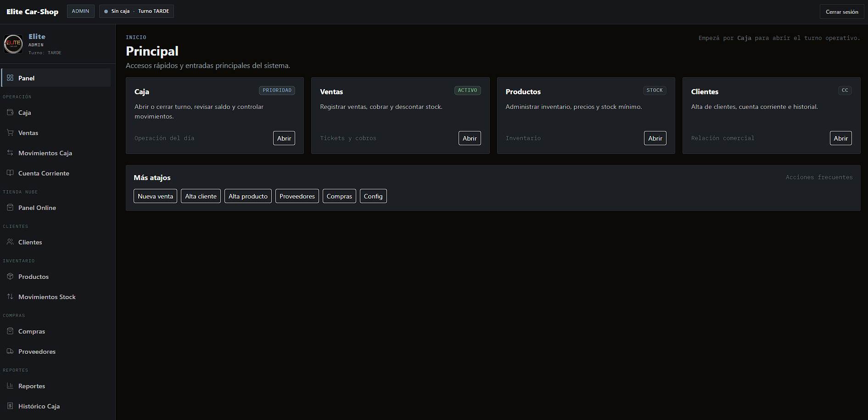
Task: Click the Productos box icon in sidebar
Action: [10, 276]
